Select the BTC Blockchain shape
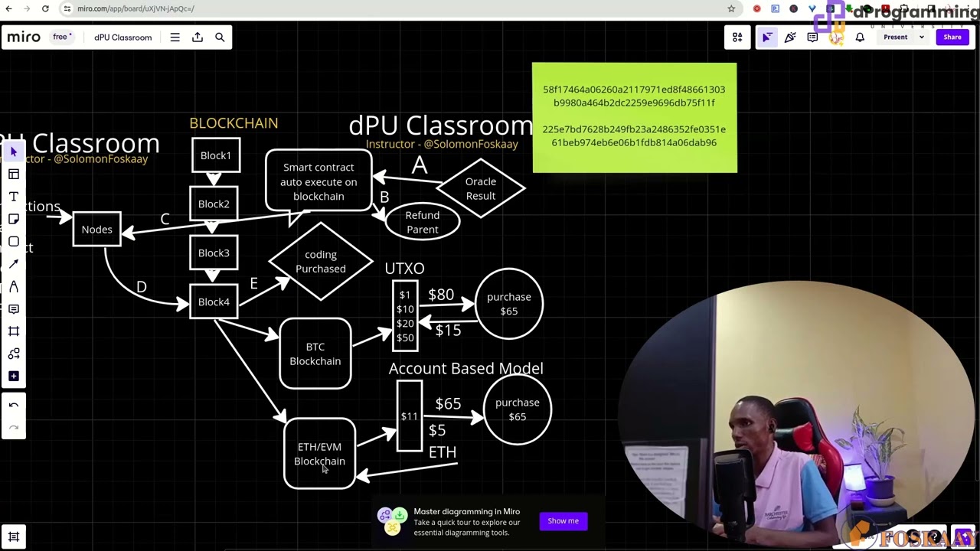 [315, 354]
